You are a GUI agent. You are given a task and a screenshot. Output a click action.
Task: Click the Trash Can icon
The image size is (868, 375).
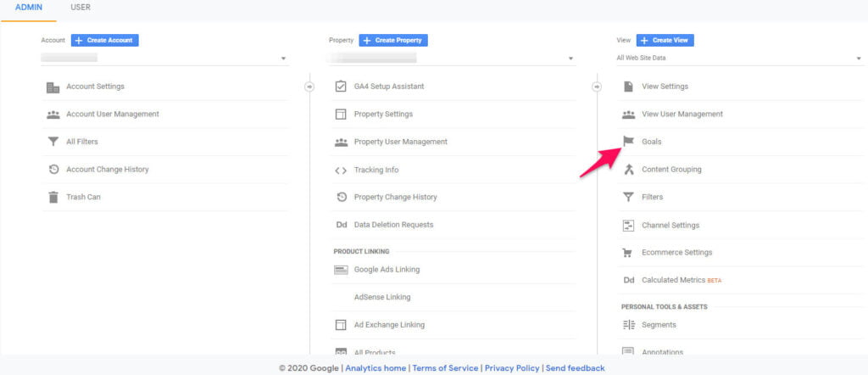pos(53,197)
